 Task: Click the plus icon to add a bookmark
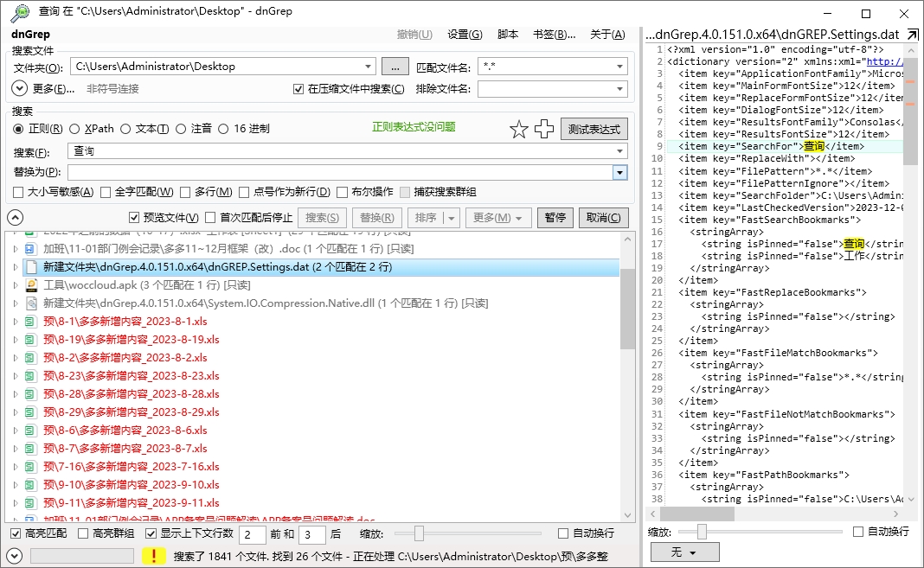(x=544, y=128)
